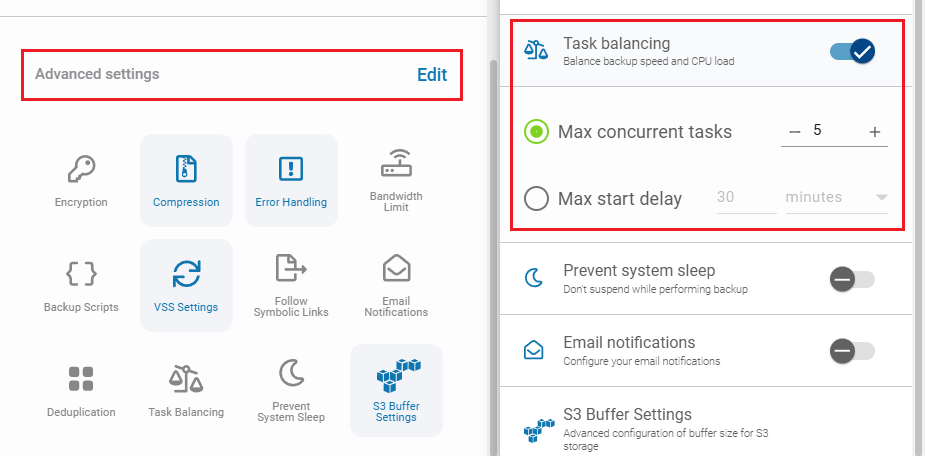Open Bandwidth Limit router icon
The height and width of the screenshot is (456, 925).
point(396,163)
